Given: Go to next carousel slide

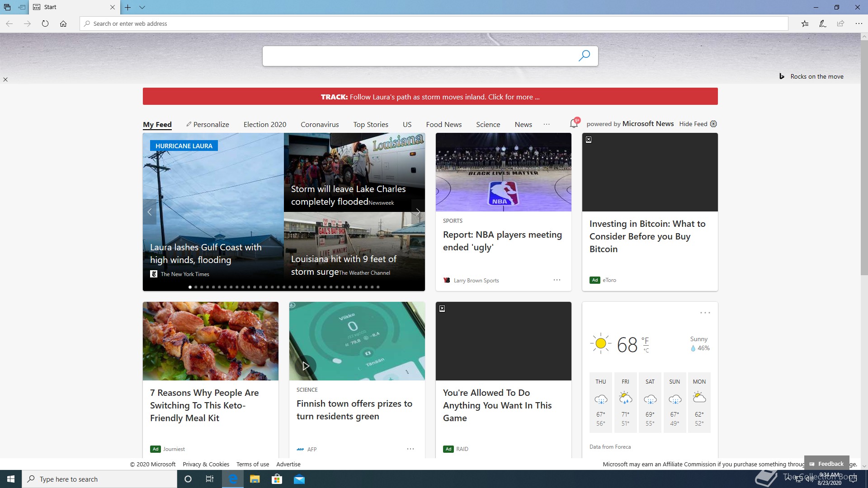Looking at the screenshot, I should (x=418, y=212).
